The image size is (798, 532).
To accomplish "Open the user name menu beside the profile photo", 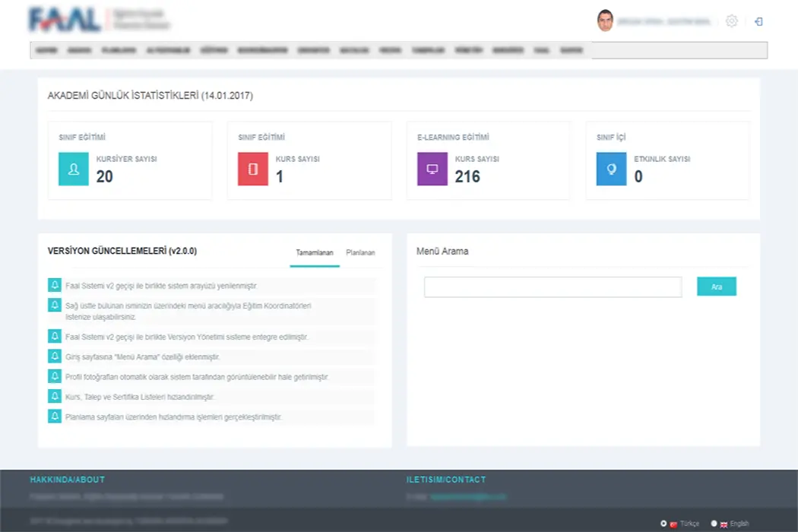I will click(x=663, y=21).
